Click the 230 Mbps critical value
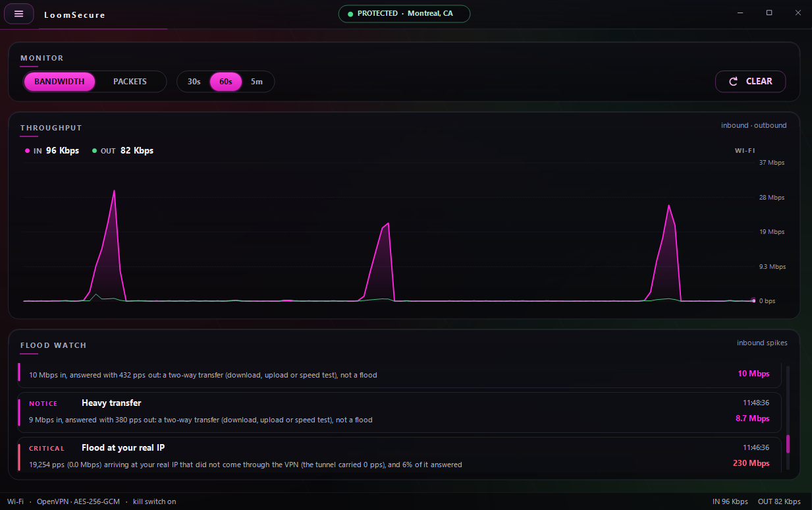 751,463
